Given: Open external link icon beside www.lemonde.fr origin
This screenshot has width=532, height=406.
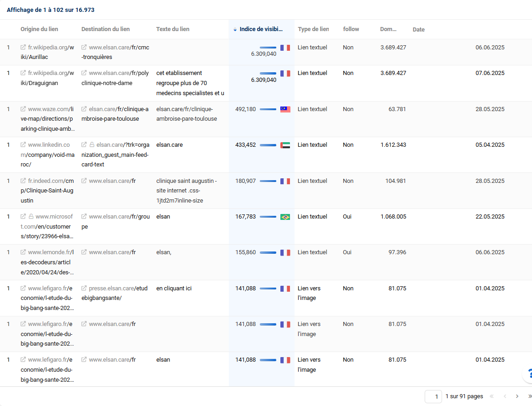Looking at the screenshot, I should [x=23, y=252].
